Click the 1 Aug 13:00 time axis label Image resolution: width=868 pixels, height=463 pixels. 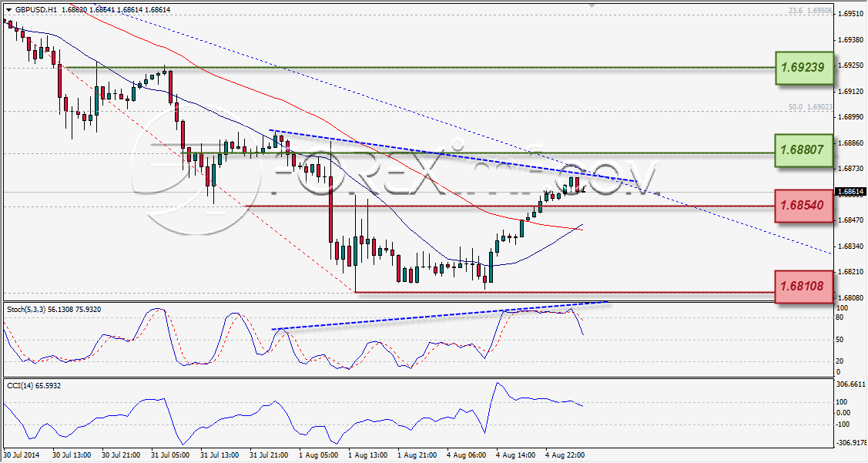click(x=367, y=455)
